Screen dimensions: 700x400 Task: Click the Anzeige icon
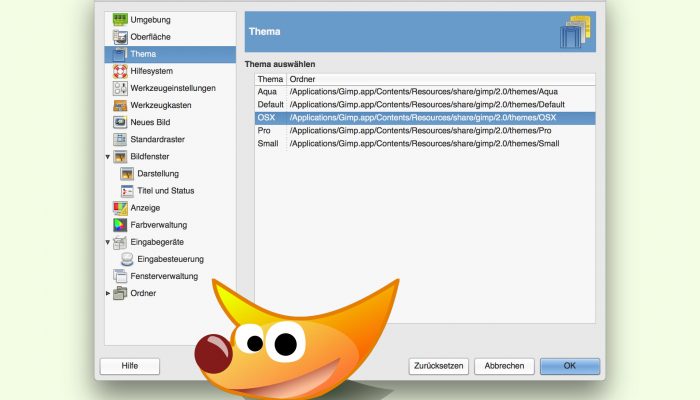(120, 208)
